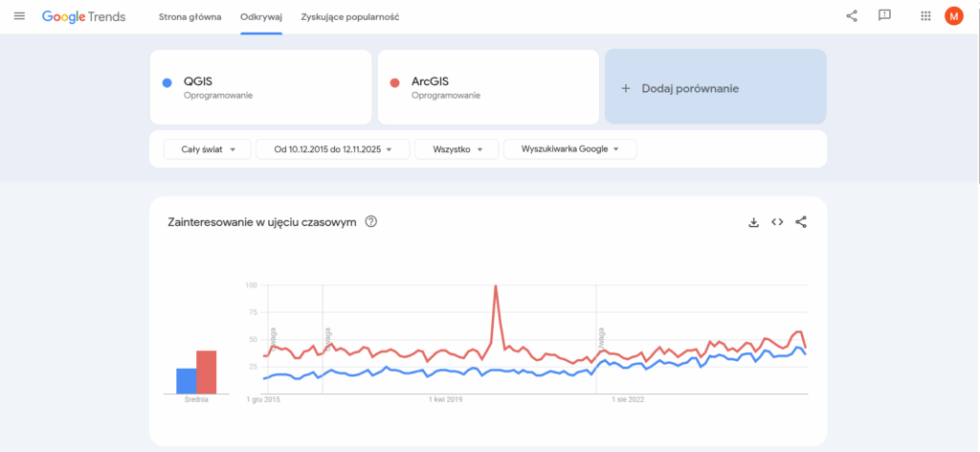Click the embed code icon on chart
Screen dimensions: 980x452
[777, 222]
